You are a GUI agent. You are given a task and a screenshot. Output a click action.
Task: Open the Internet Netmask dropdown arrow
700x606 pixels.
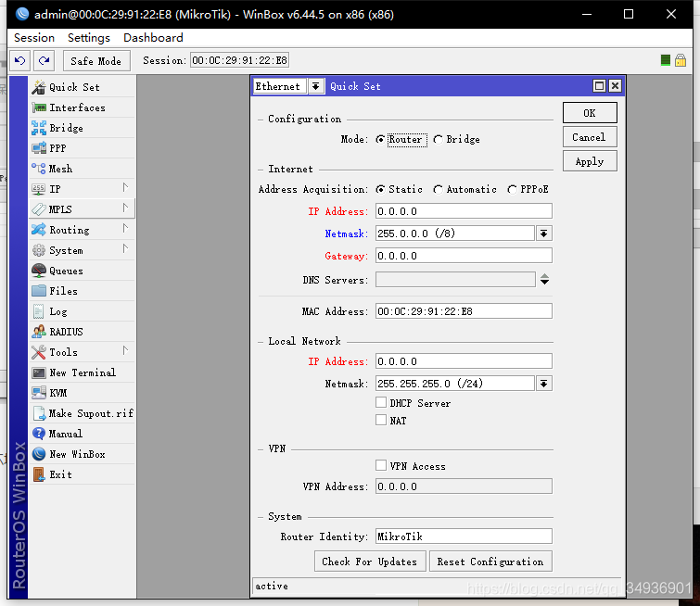coord(543,234)
